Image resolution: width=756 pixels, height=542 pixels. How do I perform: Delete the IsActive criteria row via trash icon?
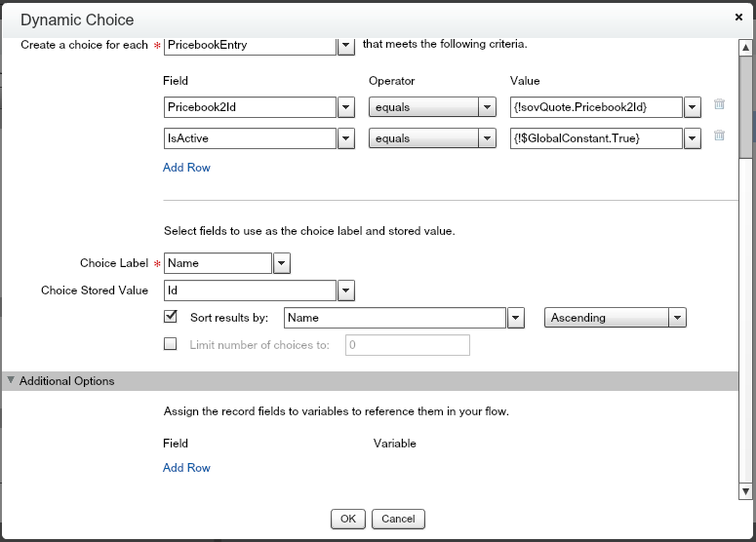click(x=719, y=137)
